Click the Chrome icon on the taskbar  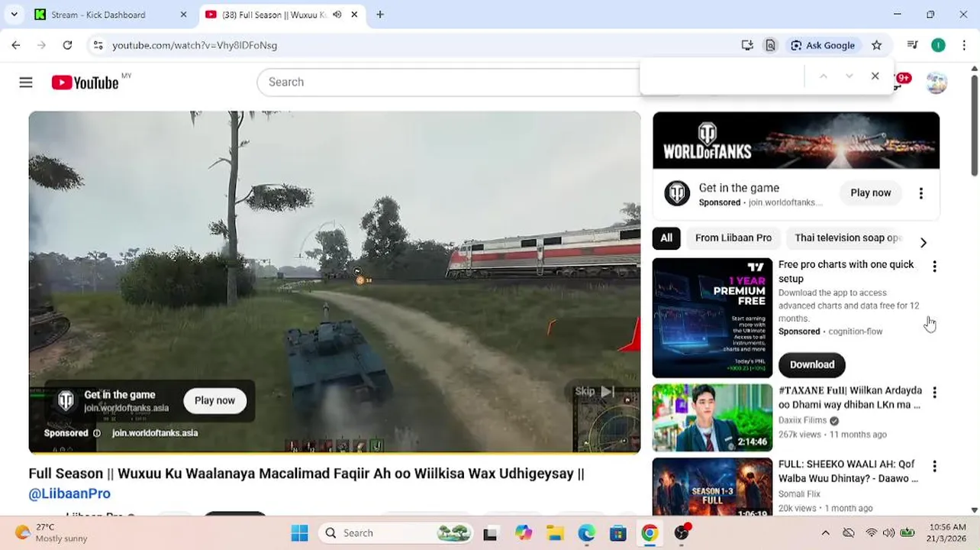point(650,532)
